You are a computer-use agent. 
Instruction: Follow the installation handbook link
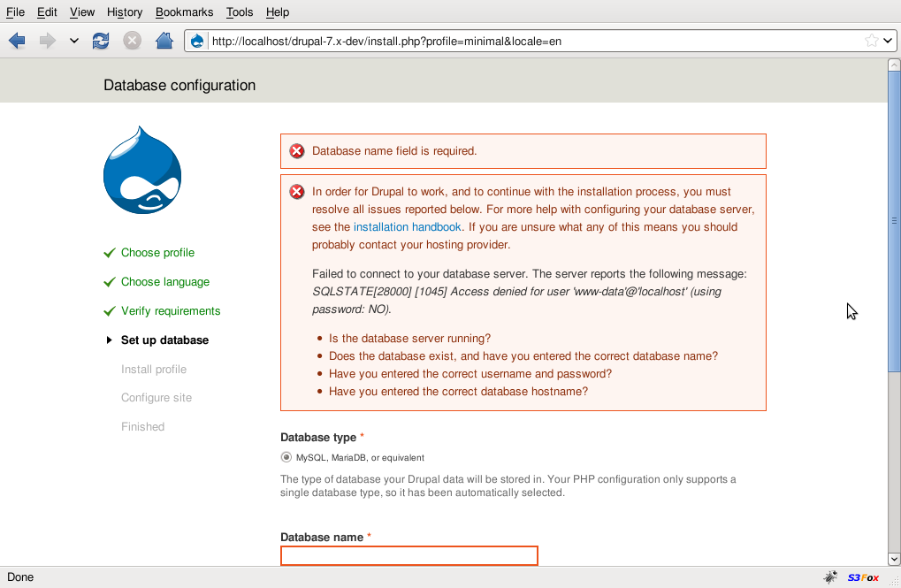[x=407, y=227]
